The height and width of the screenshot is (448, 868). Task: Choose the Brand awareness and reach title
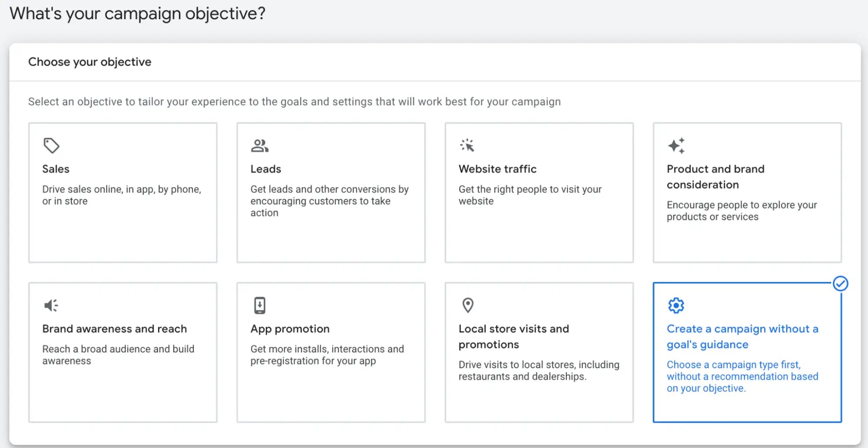coord(115,329)
